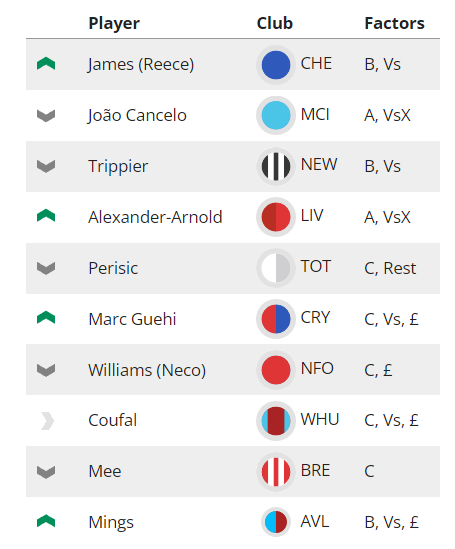This screenshot has height=549, width=455.
Task: Click the Brentford red-striped badge
Action: point(276,472)
